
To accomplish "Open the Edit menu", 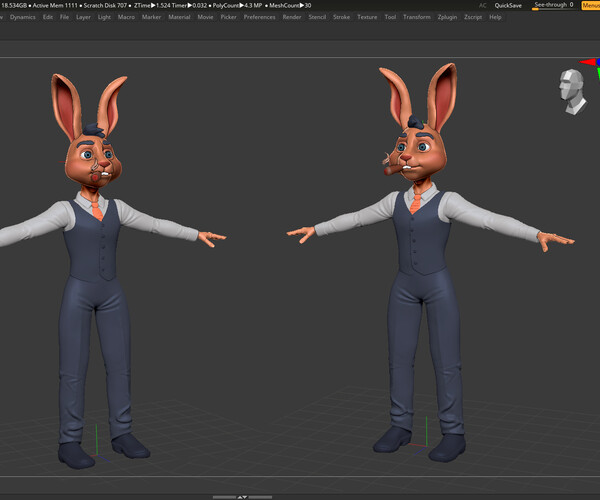I will pyautogui.click(x=48, y=17).
